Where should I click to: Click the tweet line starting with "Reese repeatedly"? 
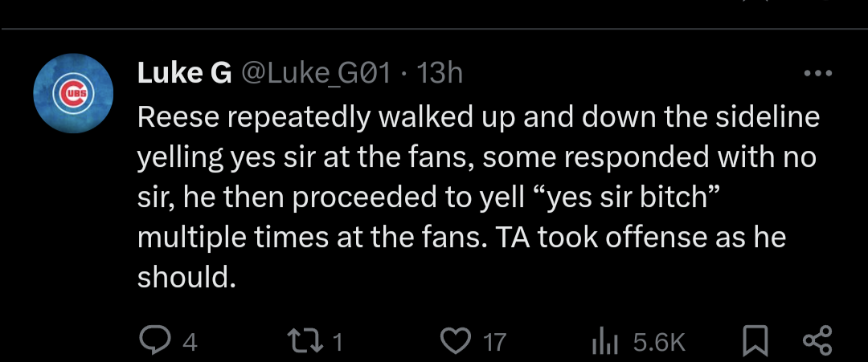(478, 117)
